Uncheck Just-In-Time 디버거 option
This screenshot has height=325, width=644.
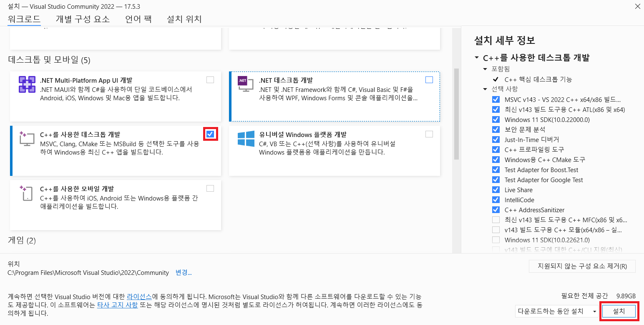(x=496, y=140)
